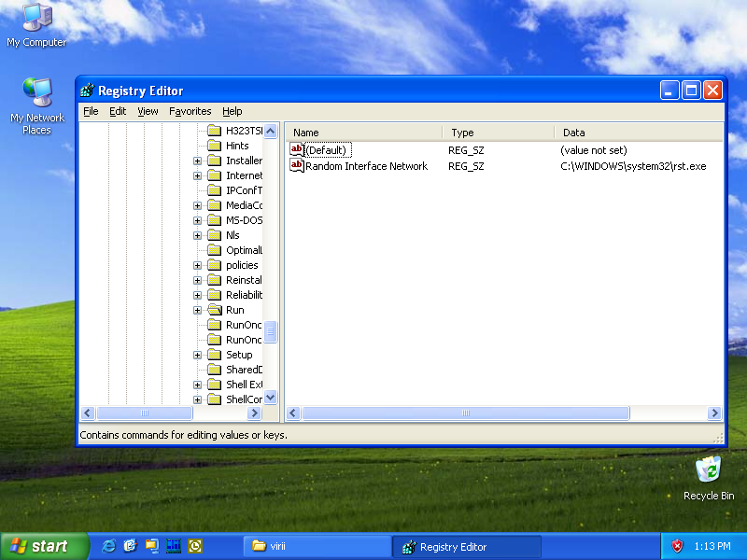Select the (Default) string value icon
Screen dimensions: 747x560
297,150
